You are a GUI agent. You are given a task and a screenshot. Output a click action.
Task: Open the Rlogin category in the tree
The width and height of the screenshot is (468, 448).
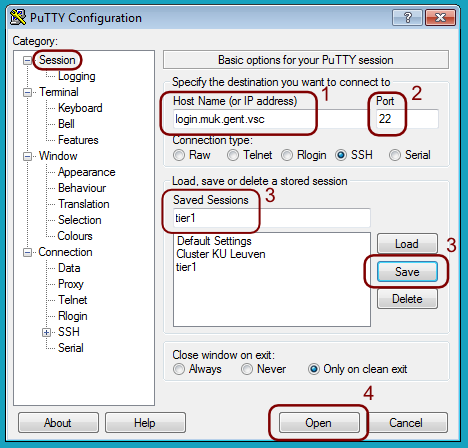[73, 316]
